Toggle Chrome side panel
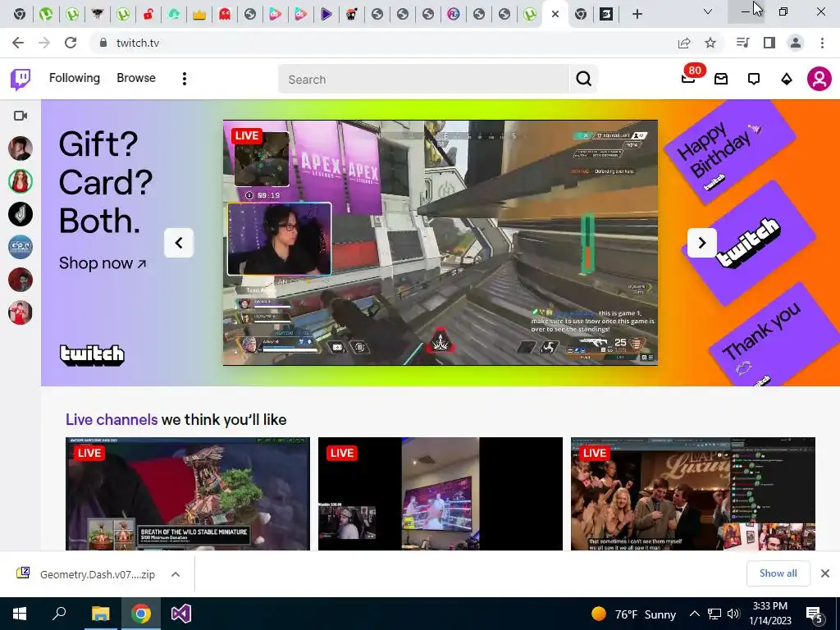The image size is (840, 630). 769,43
